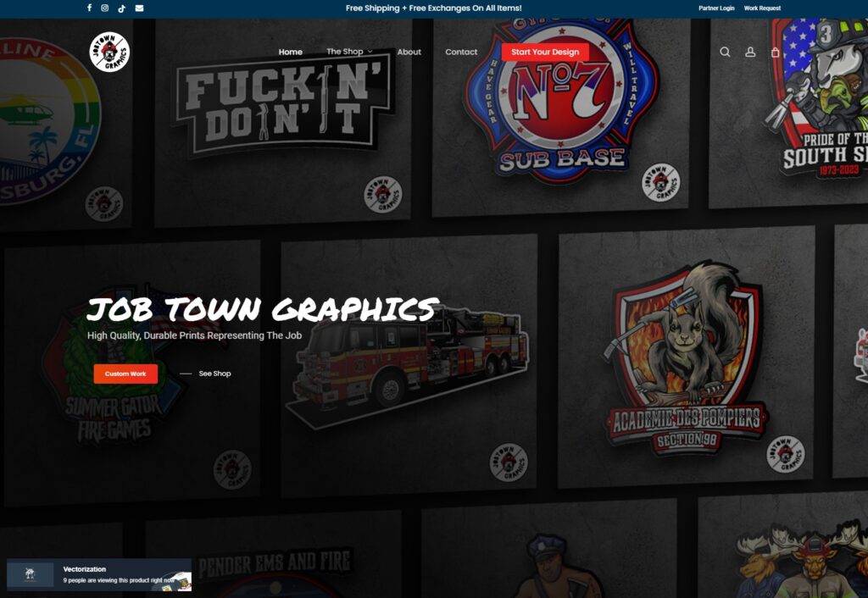The width and height of the screenshot is (868, 598).
Task: Open the Contact page link
Action: (x=461, y=52)
